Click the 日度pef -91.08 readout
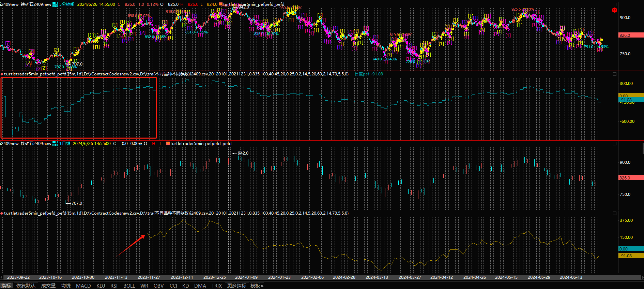Screen dimensions: 644x289 tap(369, 74)
